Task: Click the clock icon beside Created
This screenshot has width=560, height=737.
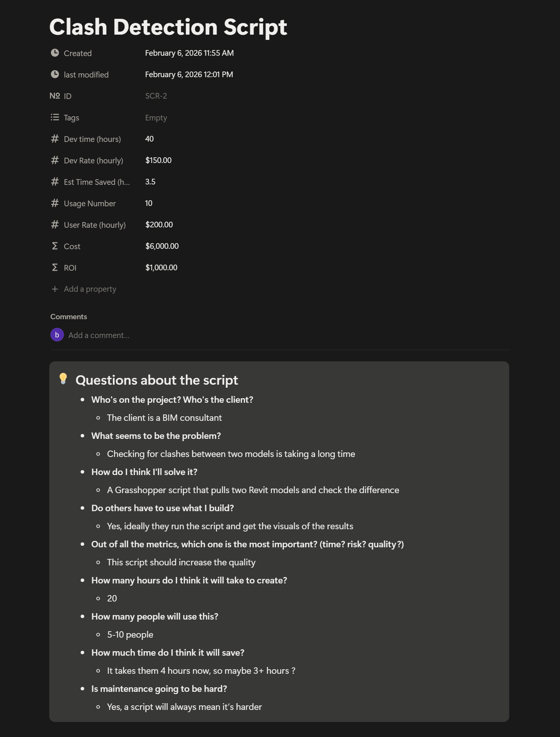Action: coord(55,53)
